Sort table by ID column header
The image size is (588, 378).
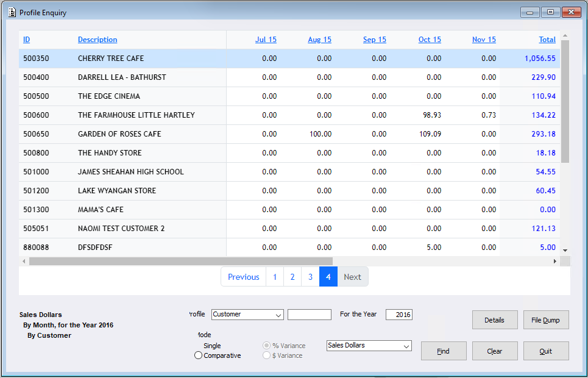tap(26, 40)
